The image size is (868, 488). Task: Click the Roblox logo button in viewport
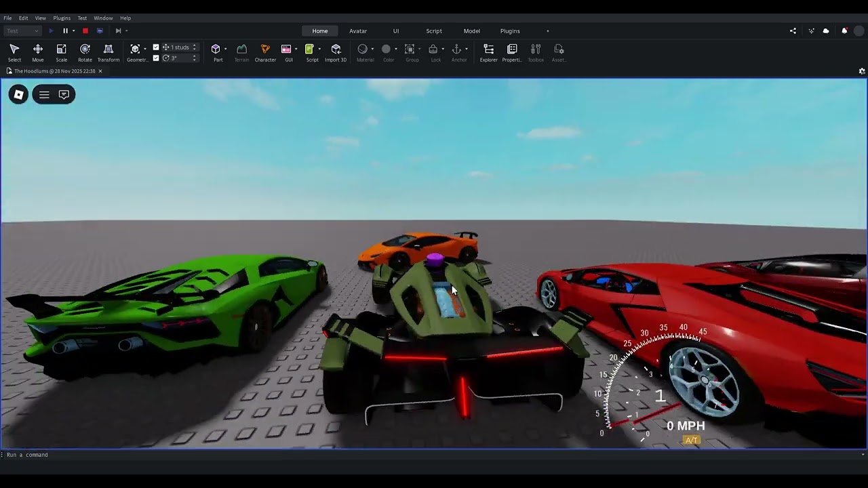(19, 95)
